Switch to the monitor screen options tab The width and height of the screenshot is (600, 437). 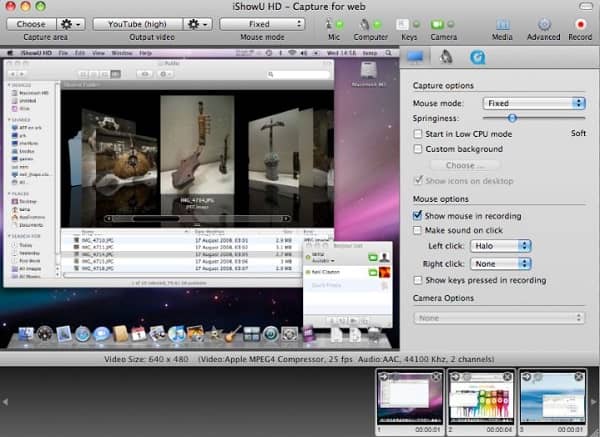point(415,57)
